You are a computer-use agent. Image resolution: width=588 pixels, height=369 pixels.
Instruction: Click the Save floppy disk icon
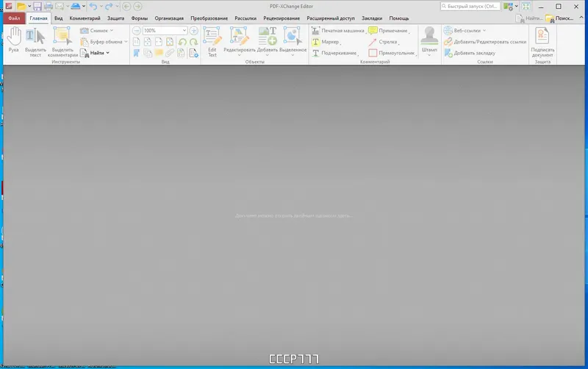(37, 6)
